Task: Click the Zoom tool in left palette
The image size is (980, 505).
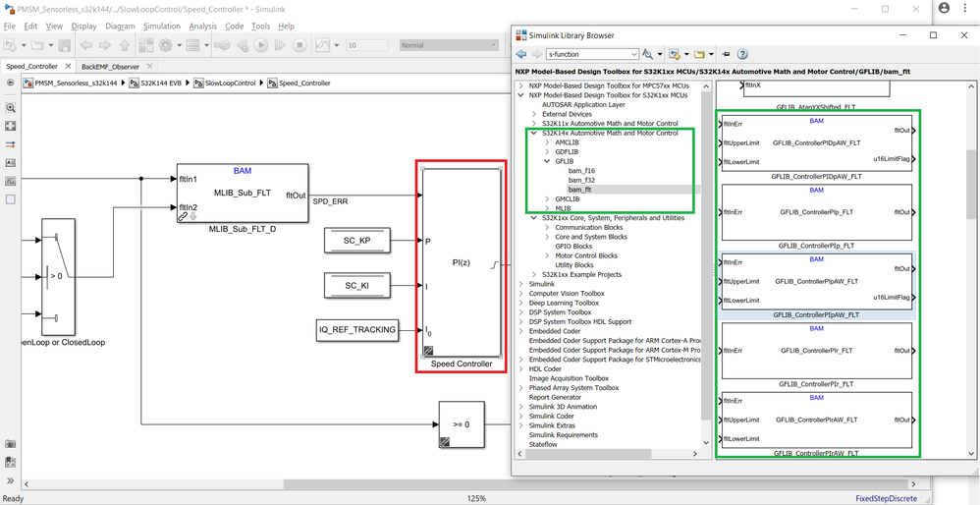Action: [10, 107]
